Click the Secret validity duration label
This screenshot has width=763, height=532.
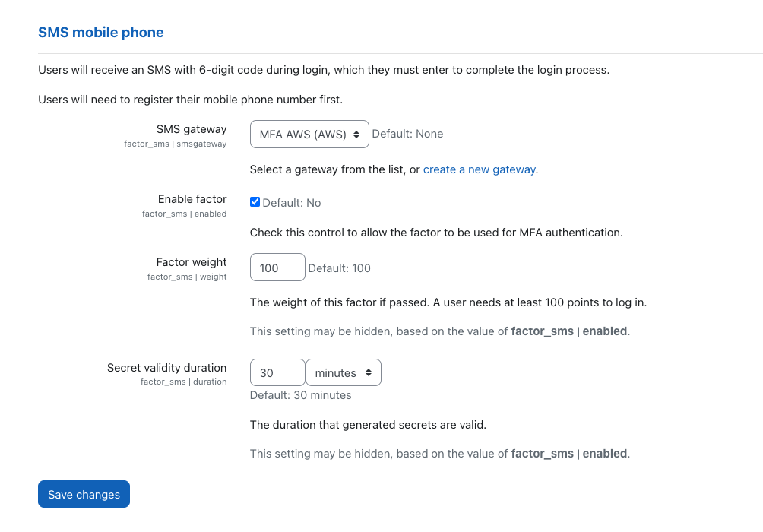(167, 368)
